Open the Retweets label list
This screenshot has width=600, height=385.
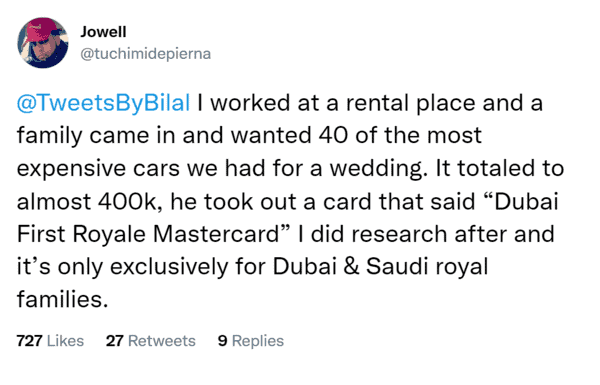coord(161,341)
